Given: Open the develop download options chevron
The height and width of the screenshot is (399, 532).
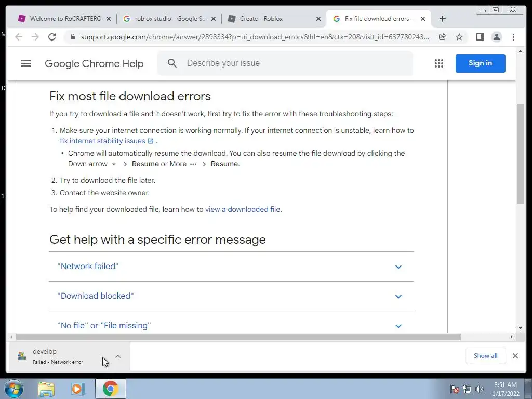Looking at the screenshot, I should coord(118,356).
